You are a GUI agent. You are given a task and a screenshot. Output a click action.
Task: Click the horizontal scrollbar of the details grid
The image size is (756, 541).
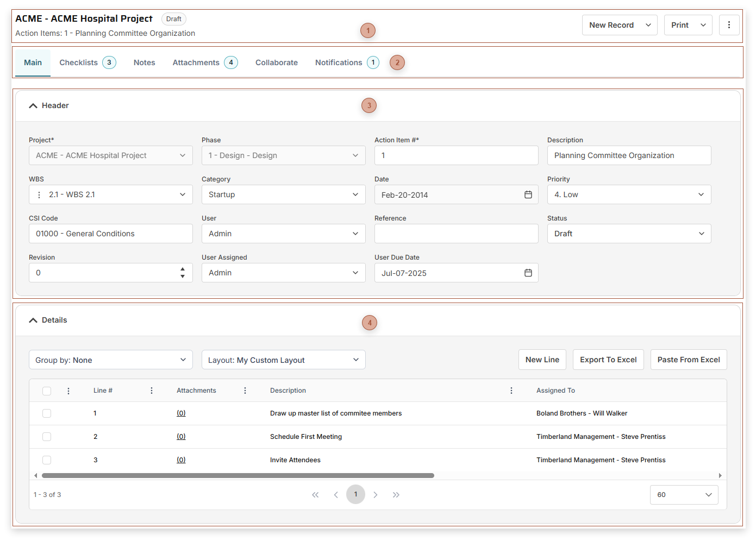coord(238,475)
